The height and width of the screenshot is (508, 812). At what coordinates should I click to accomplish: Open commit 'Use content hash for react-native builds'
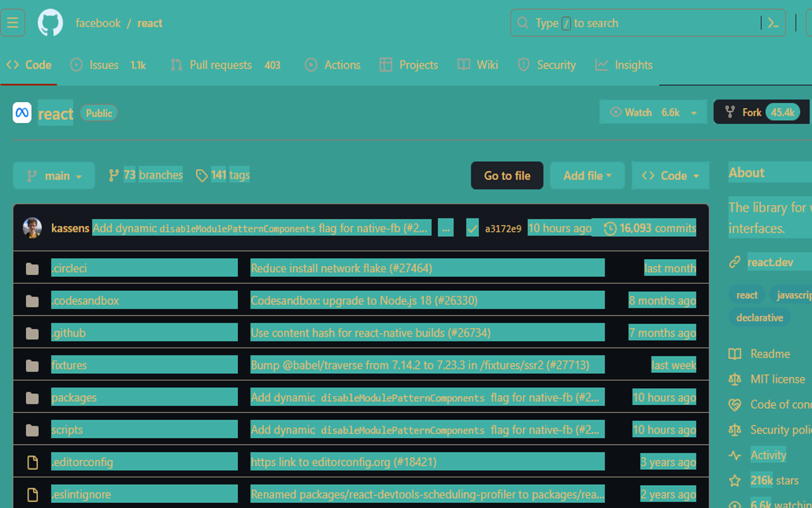(370, 333)
